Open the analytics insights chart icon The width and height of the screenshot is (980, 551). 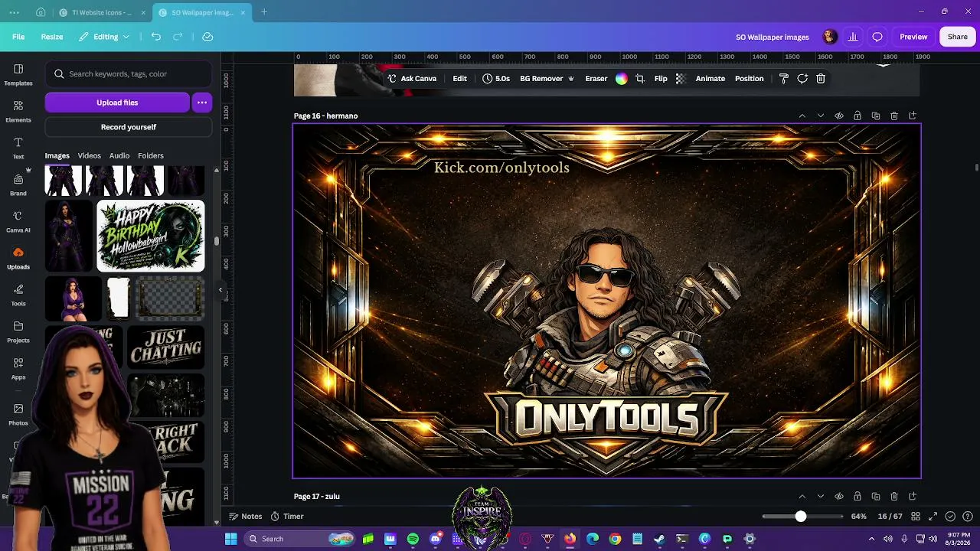coord(853,37)
